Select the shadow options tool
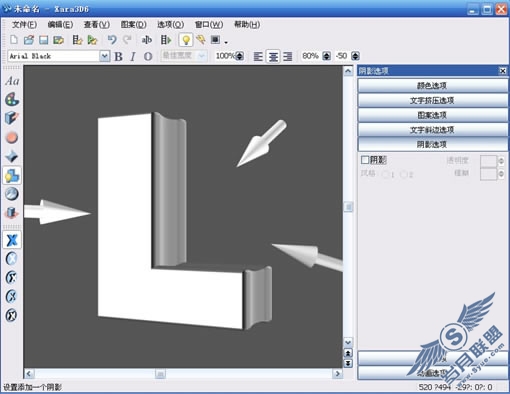Image resolution: width=510 pixels, height=394 pixels. pyautogui.click(x=12, y=175)
